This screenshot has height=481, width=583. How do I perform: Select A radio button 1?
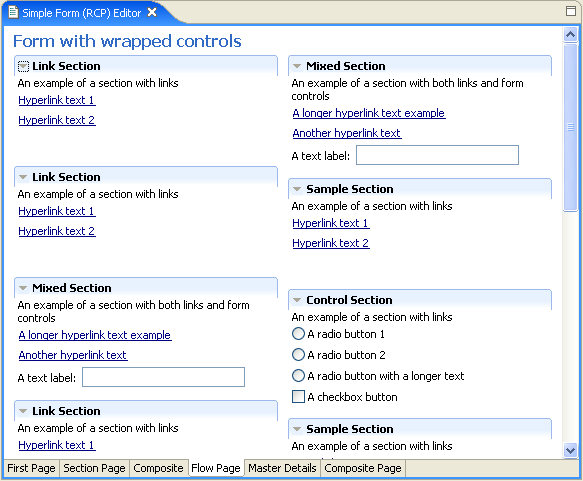(298, 334)
